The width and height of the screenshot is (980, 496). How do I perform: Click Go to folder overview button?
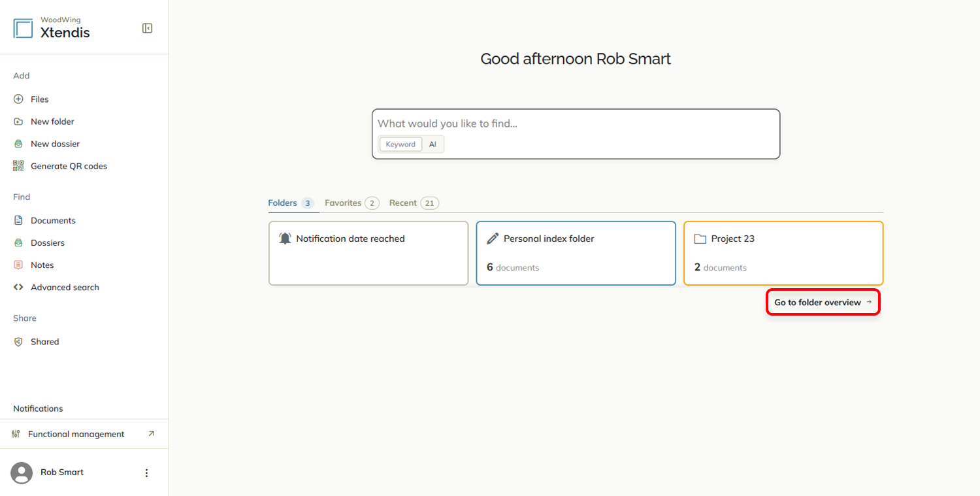pyautogui.click(x=823, y=302)
